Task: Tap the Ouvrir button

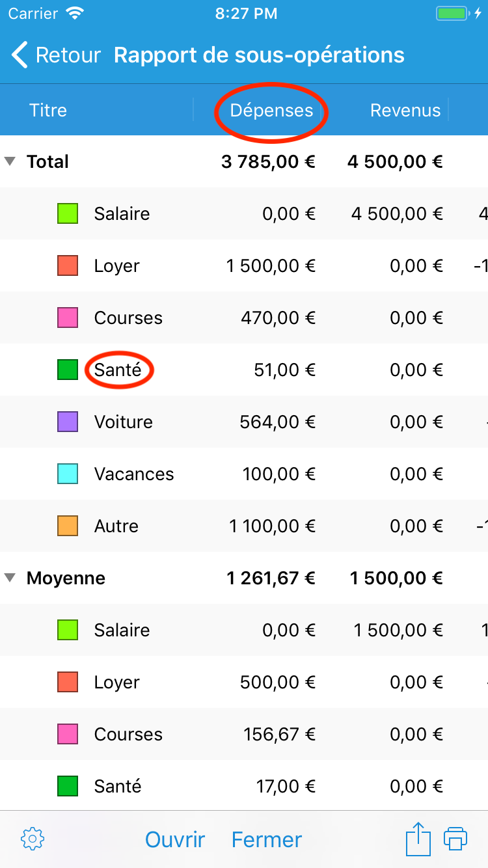Action: tap(175, 839)
